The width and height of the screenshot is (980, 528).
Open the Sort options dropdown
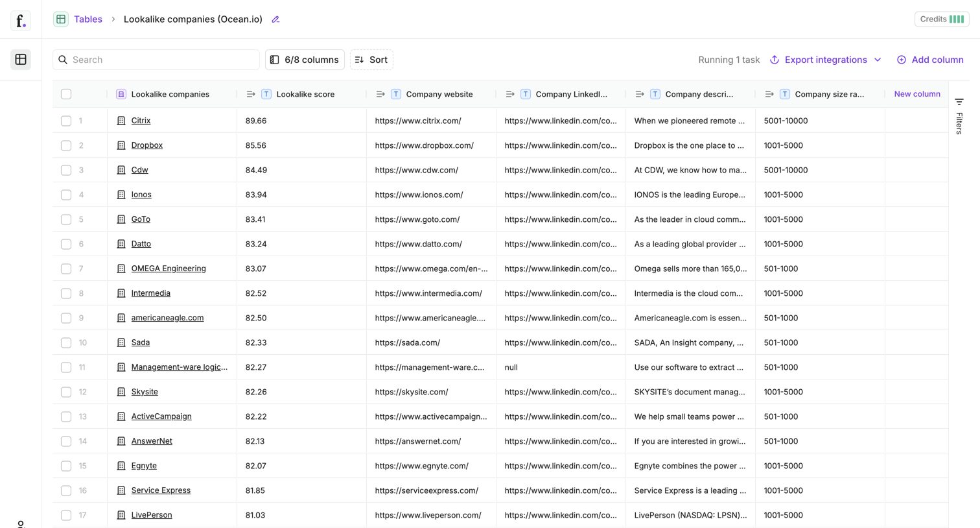point(371,60)
